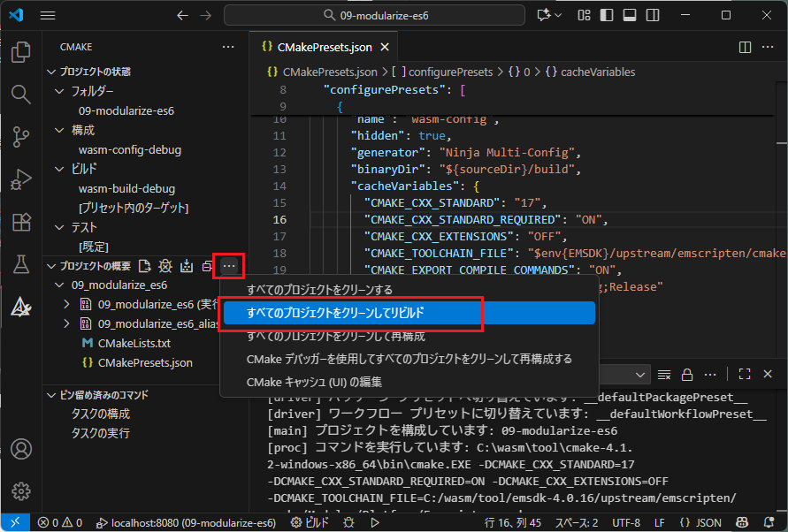Collapse the ビルド node

tap(59, 170)
